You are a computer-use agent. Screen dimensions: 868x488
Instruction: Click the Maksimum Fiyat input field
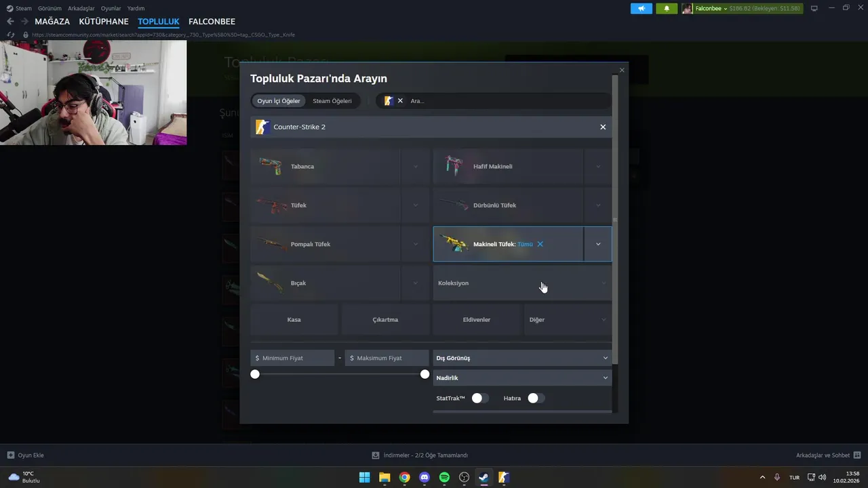click(387, 358)
